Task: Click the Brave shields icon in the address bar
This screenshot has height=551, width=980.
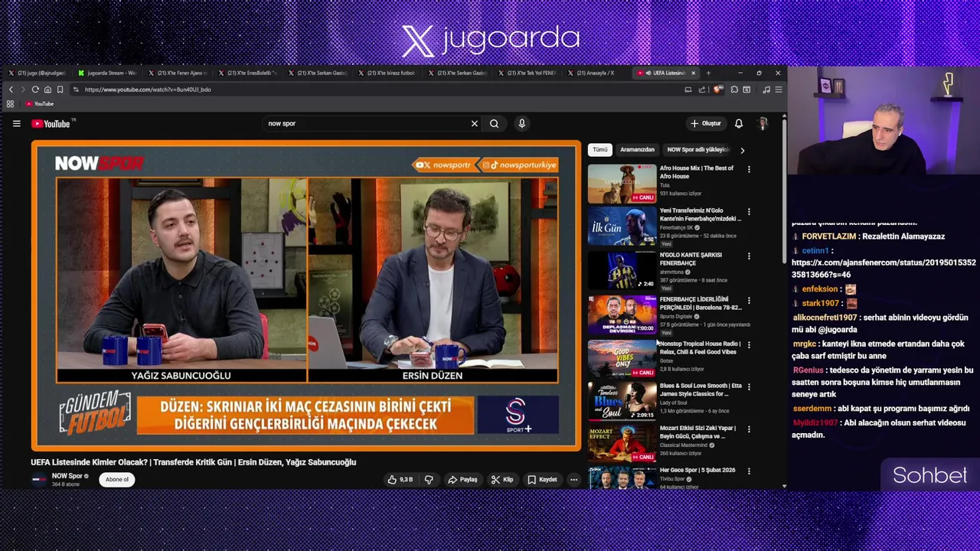Action: point(717,90)
